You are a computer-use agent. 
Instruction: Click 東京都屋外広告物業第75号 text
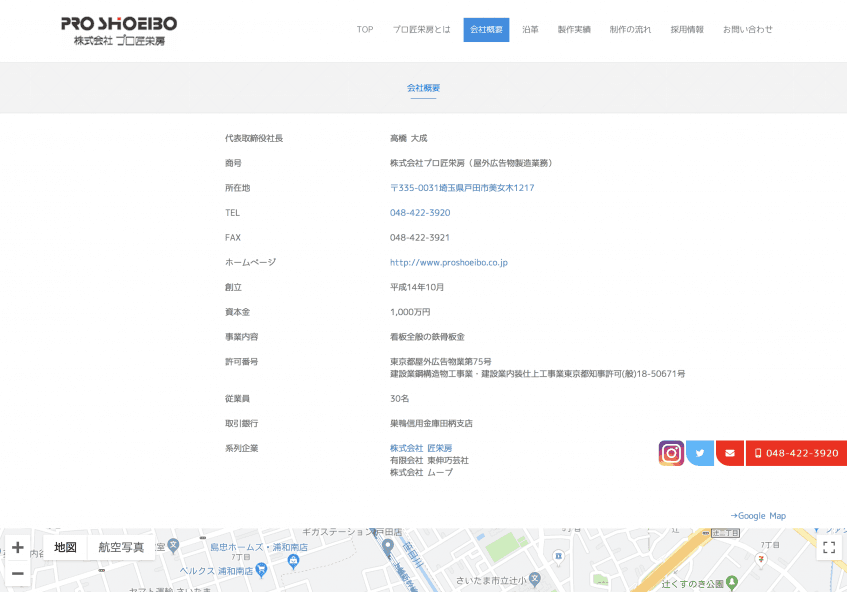click(441, 362)
